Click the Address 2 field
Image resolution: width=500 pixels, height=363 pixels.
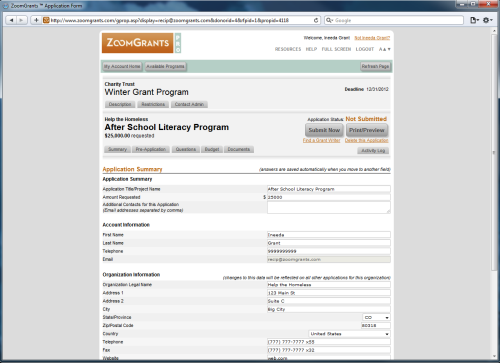pos(329,301)
